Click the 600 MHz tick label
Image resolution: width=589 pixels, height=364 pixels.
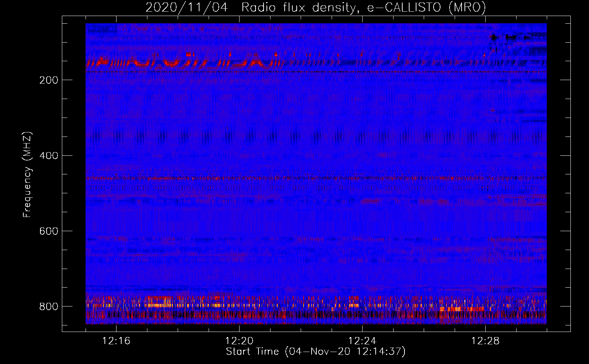(48, 231)
